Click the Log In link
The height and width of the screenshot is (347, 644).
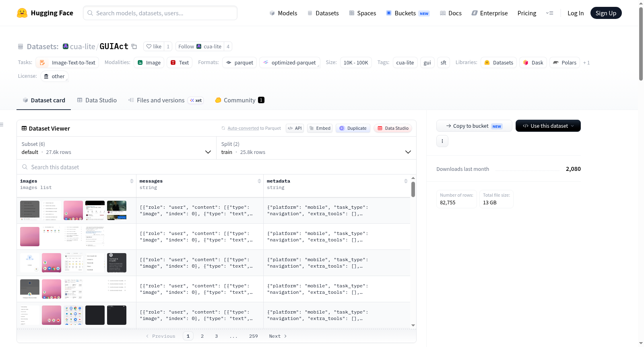pyautogui.click(x=576, y=13)
